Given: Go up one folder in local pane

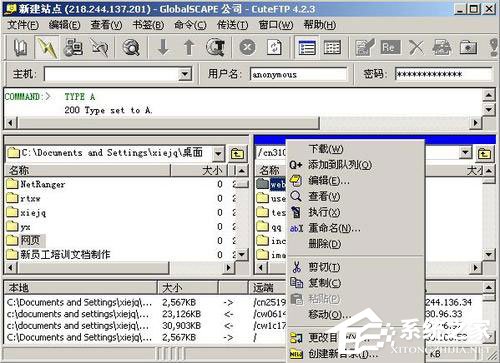Looking at the screenshot, I should [x=238, y=153].
